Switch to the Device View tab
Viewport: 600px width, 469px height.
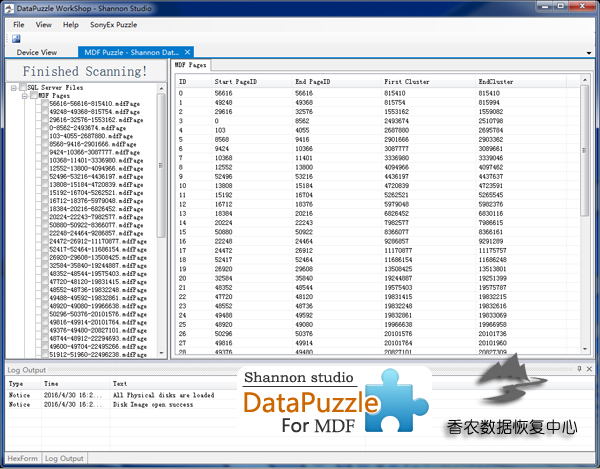37,51
